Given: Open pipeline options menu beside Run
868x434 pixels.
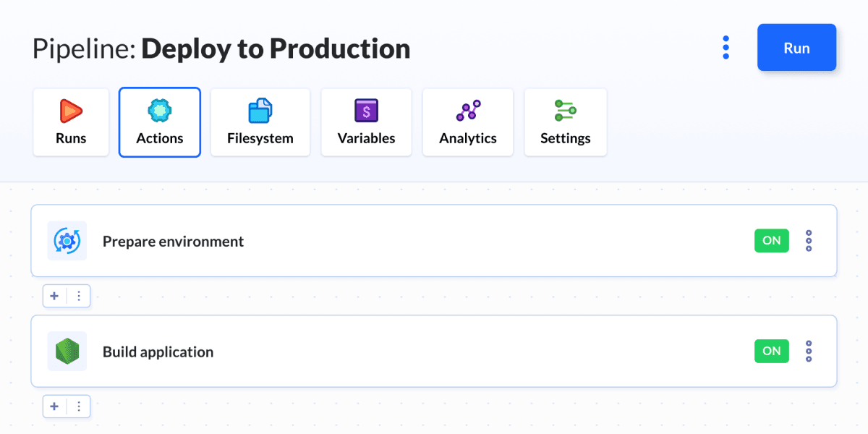Looking at the screenshot, I should (x=726, y=48).
